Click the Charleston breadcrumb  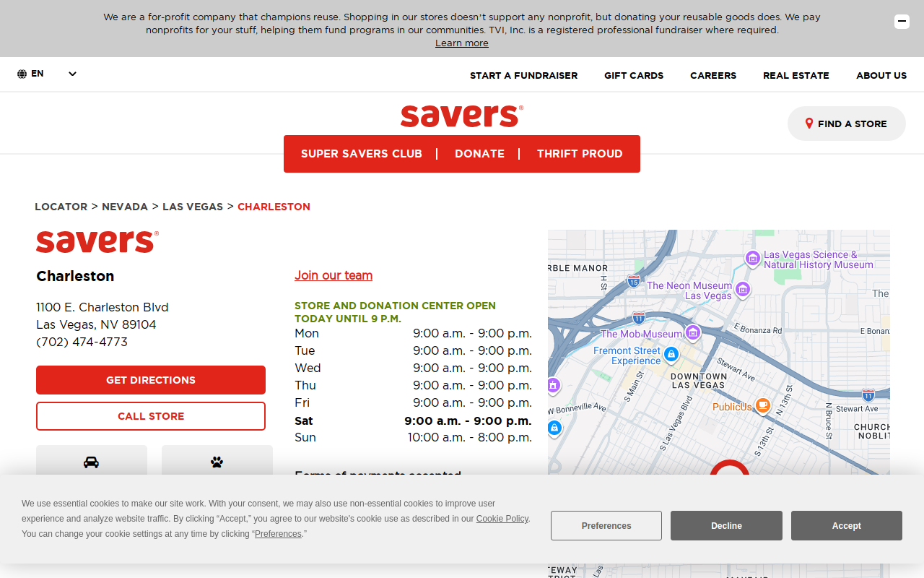coord(274,207)
